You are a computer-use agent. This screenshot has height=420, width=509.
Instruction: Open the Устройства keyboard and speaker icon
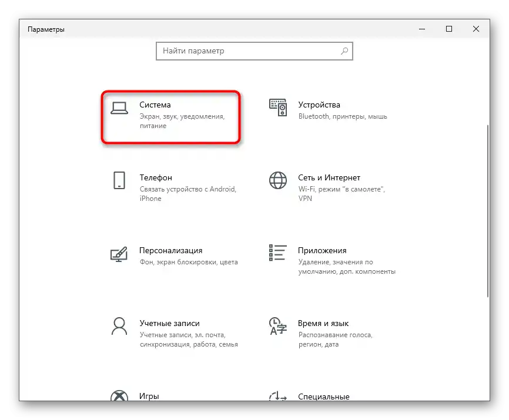[278, 107]
